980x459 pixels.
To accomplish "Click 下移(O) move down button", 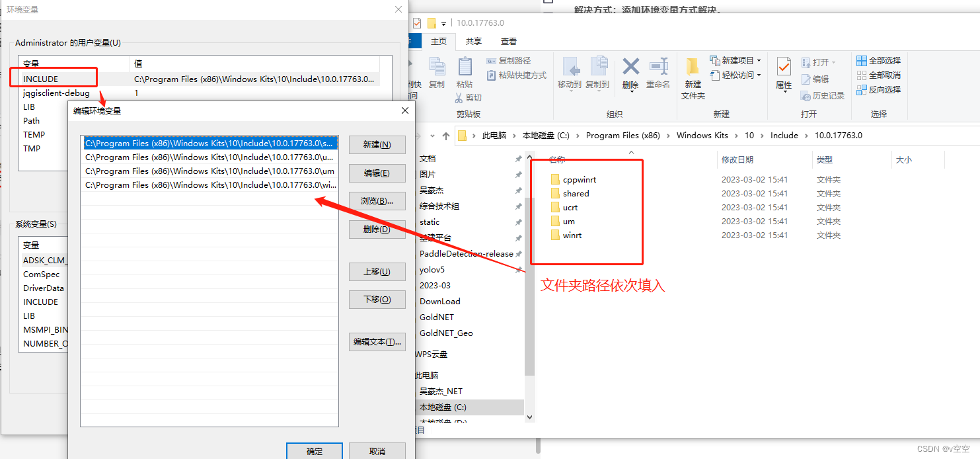I will (x=377, y=300).
